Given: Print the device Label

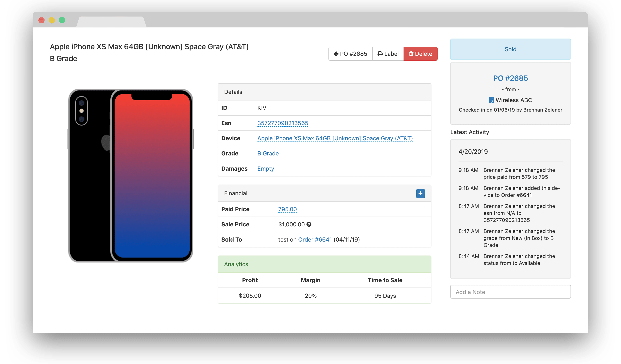Looking at the screenshot, I should coord(388,54).
